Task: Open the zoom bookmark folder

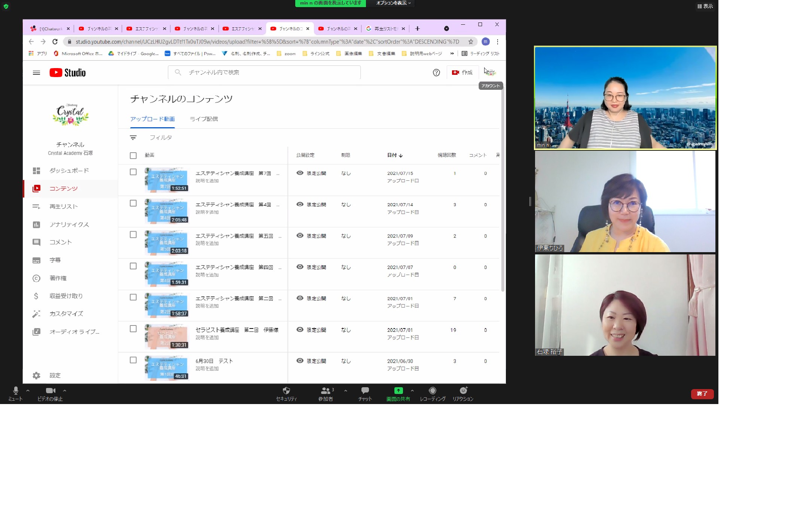Action: tap(286, 53)
